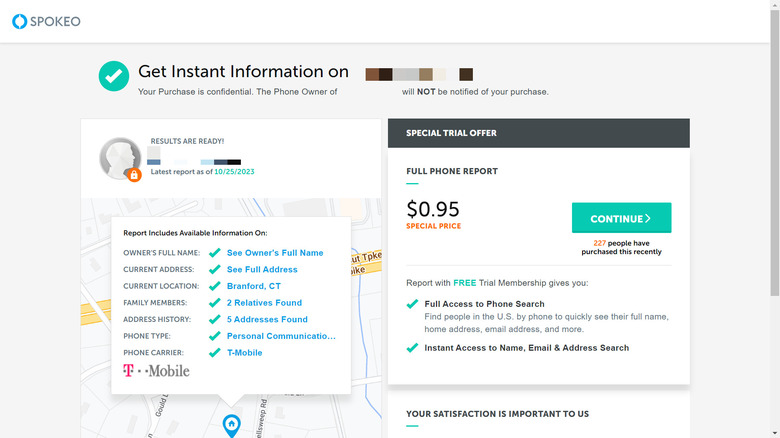The height and width of the screenshot is (438, 780).
Task: Click the orange lock badge on the avatar
Action: pos(133,175)
